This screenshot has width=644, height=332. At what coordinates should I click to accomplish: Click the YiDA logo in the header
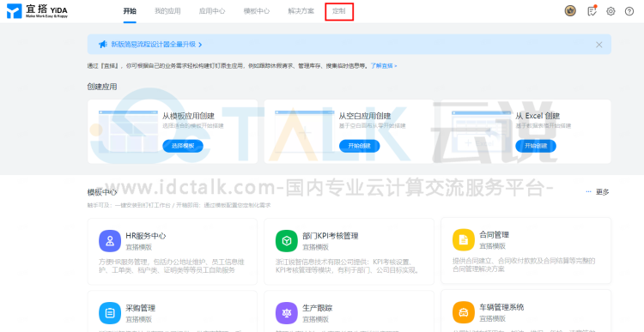(37, 11)
